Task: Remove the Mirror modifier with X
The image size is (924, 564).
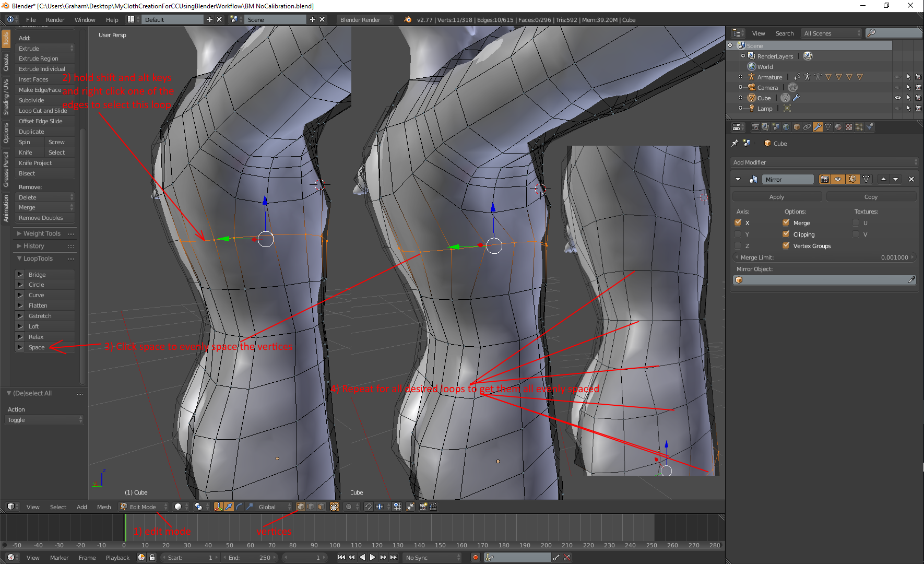Action: 911,179
